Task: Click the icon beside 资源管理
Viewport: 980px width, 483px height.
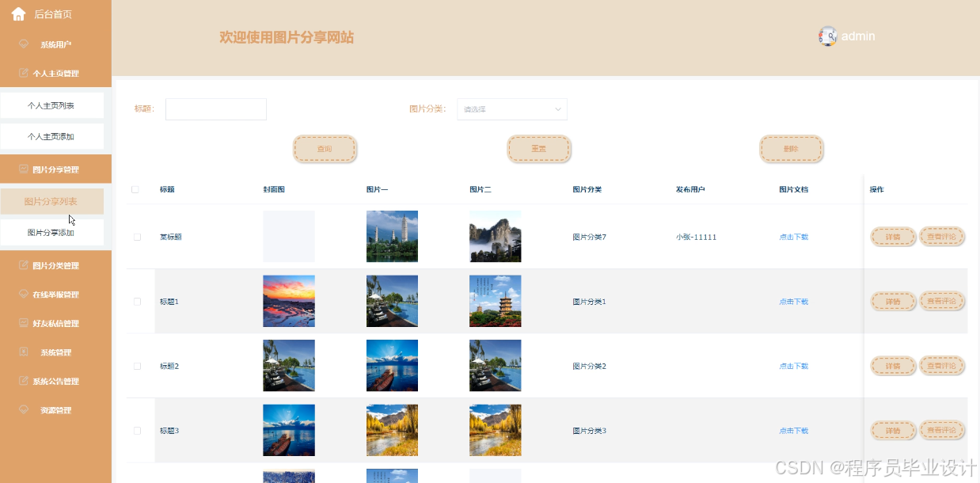Action: 23,409
